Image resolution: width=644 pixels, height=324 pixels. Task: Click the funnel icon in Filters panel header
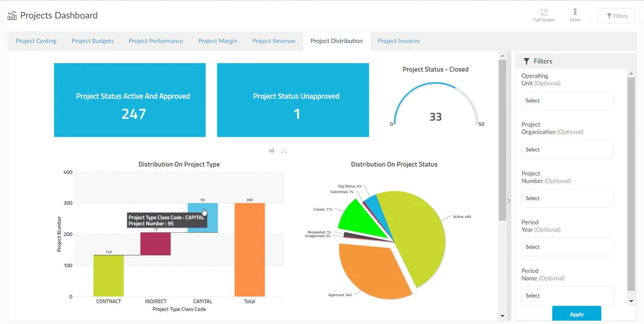526,61
